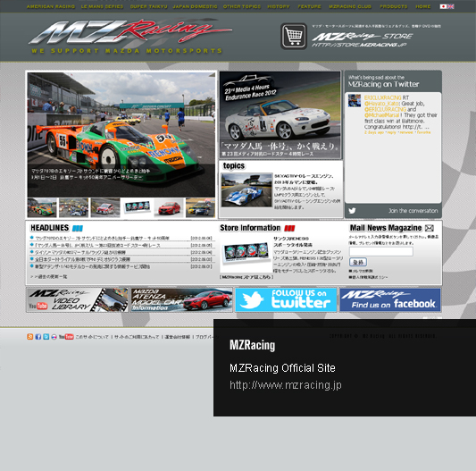Image resolution: width=476 pixels, height=471 pixels.
Task: Open the History menu item
Action: click(279, 6)
